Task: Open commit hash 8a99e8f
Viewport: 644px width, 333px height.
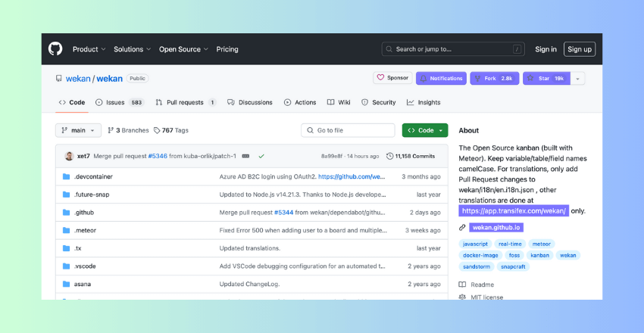Action: point(330,156)
